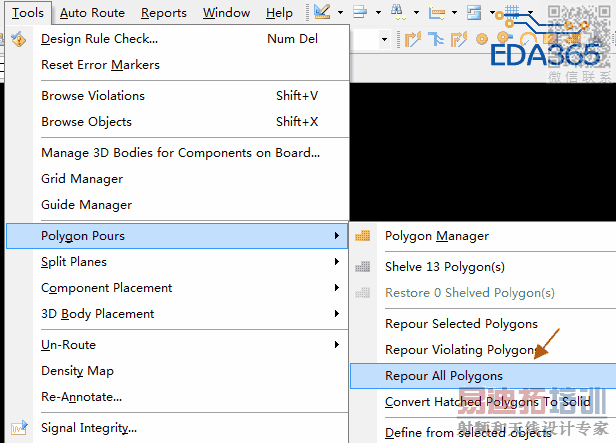Open the Window menu
Image resolution: width=616 pixels, height=443 pixels.
[227, 13]
